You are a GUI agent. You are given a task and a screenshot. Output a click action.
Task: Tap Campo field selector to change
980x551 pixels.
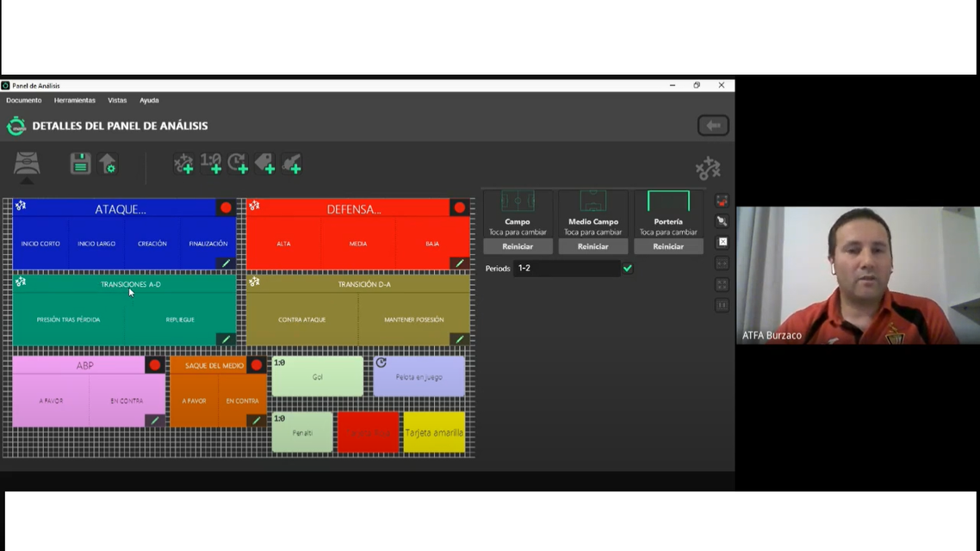pos(518,214)
